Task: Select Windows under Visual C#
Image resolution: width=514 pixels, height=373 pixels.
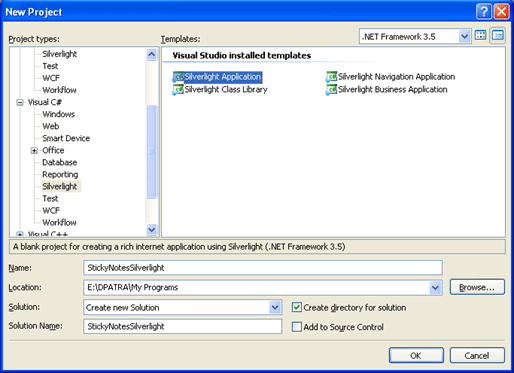Action: 59,114
